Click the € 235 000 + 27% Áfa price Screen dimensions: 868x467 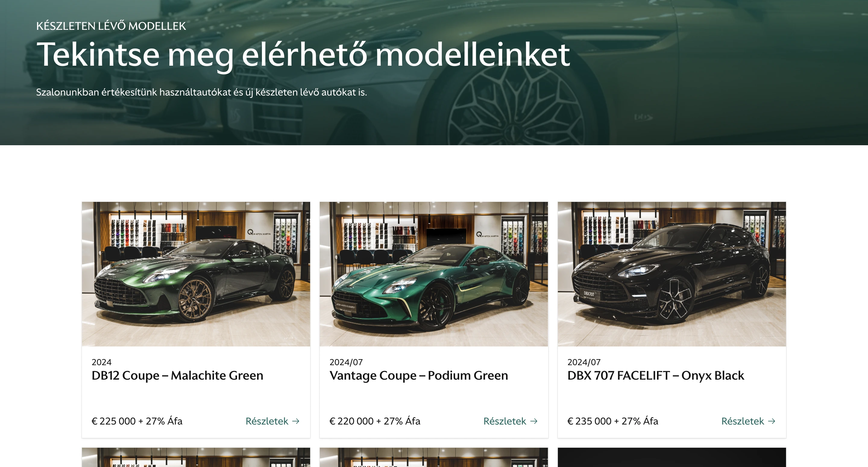[613, 421]
